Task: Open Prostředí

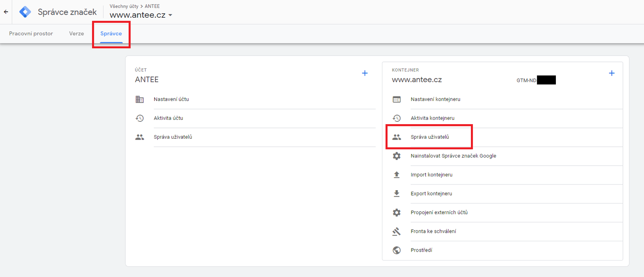Action: click(x=421, y=250)
